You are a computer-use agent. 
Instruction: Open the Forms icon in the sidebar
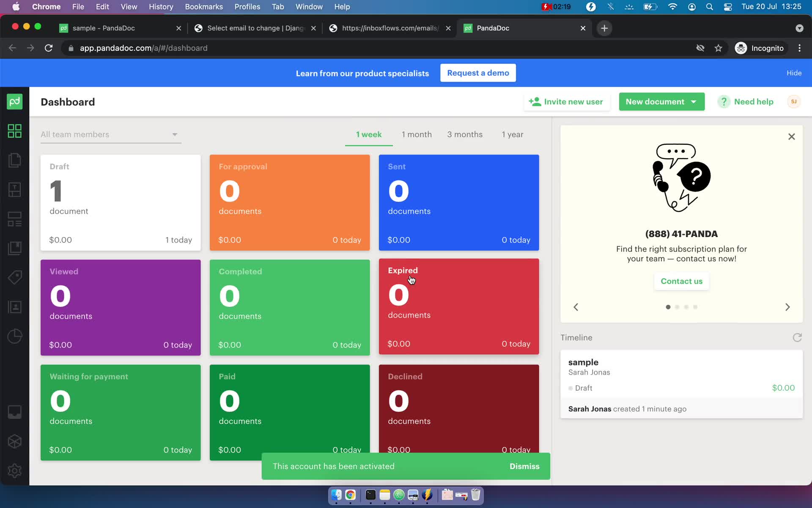(14, 219)
